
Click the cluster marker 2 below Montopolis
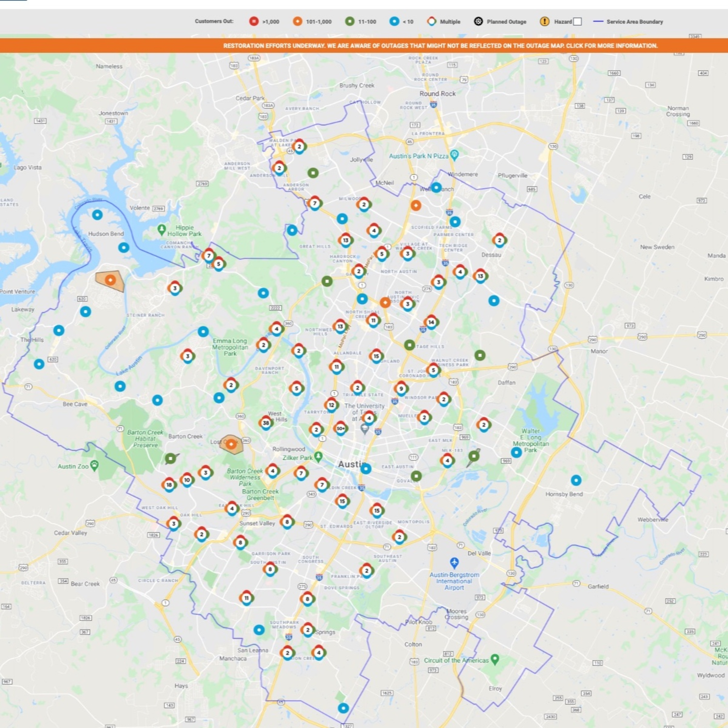[399, 537]
